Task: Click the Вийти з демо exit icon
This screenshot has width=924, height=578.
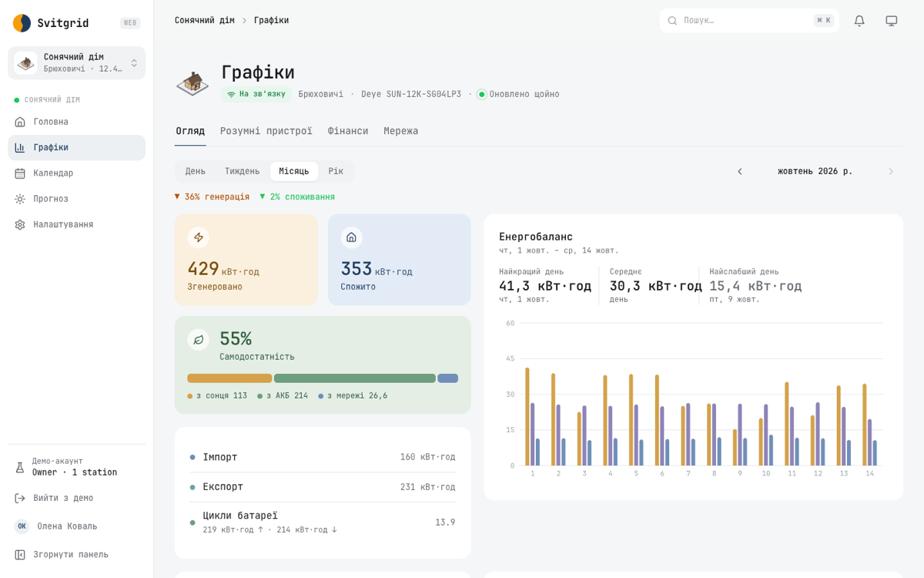Action: pos(20,498)
